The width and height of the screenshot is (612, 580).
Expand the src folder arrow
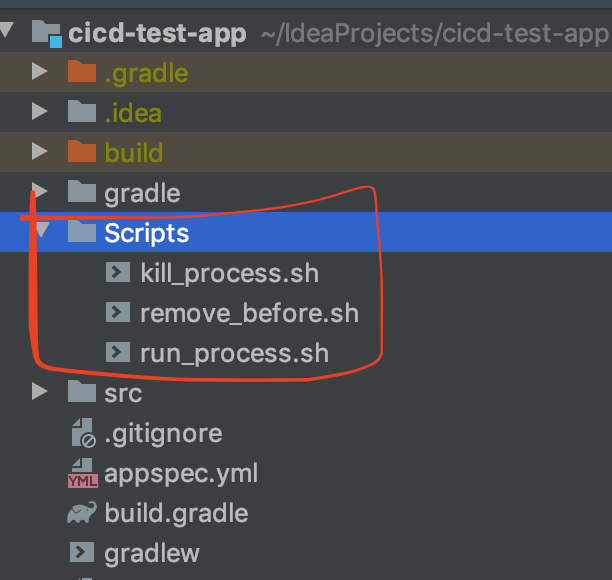[x=39, y=391]
